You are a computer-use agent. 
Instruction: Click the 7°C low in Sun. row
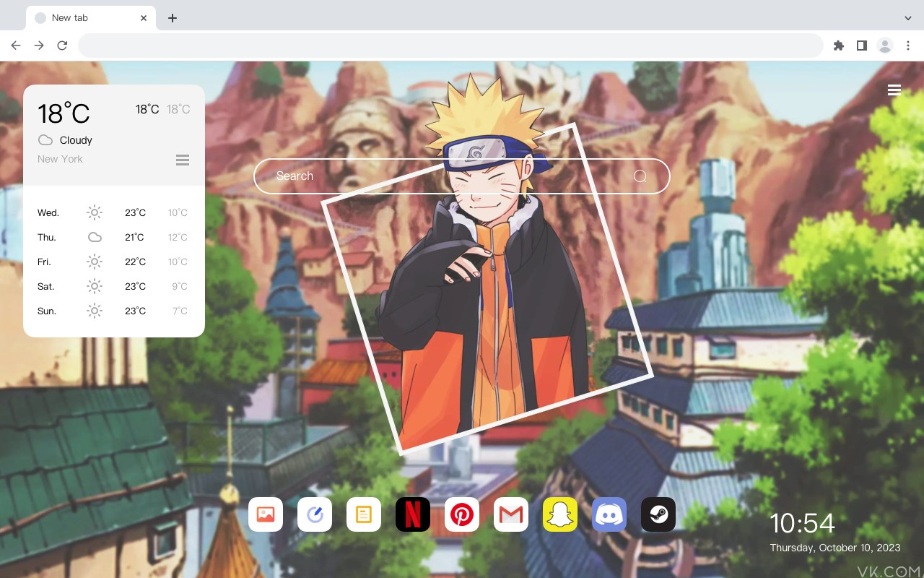coord(180,311)
